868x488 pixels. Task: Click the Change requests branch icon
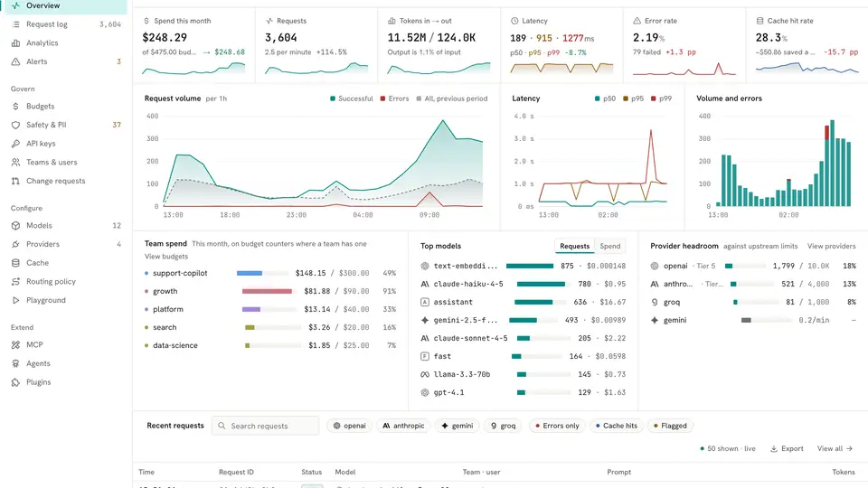pos(15,181)
